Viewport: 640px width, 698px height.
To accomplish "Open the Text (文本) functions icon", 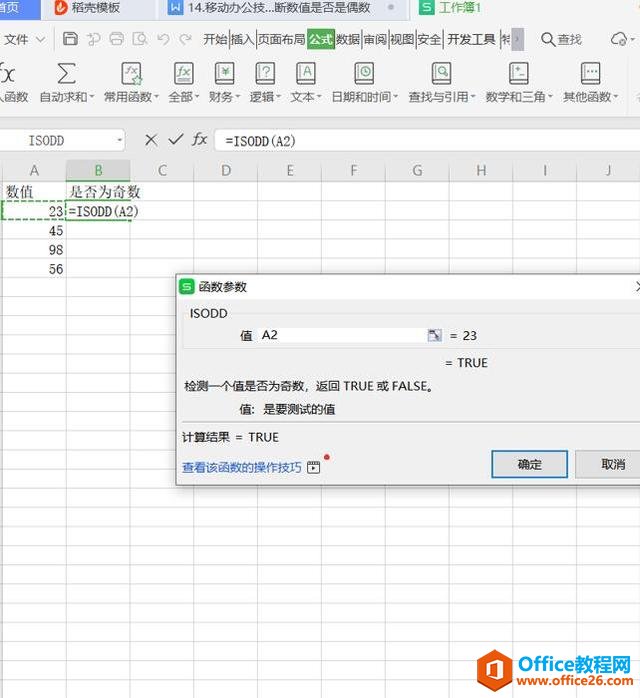I will pos(306,73).
